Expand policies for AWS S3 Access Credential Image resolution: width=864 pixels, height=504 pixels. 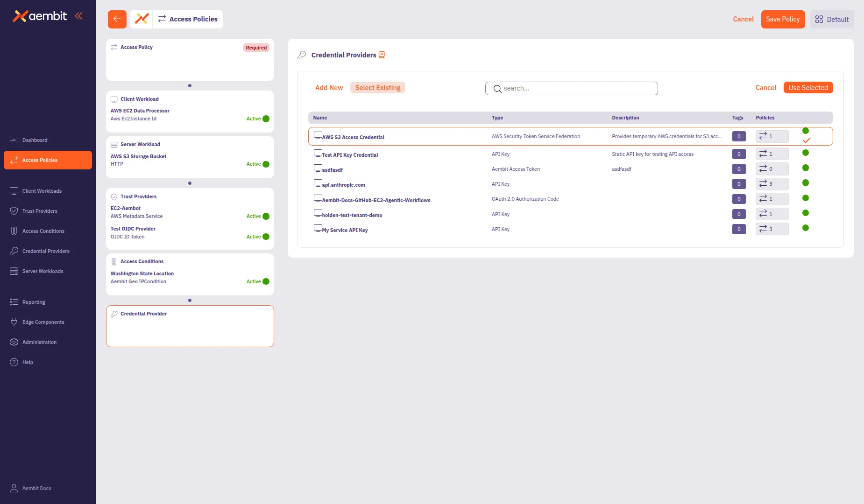[x=772, y=136]
